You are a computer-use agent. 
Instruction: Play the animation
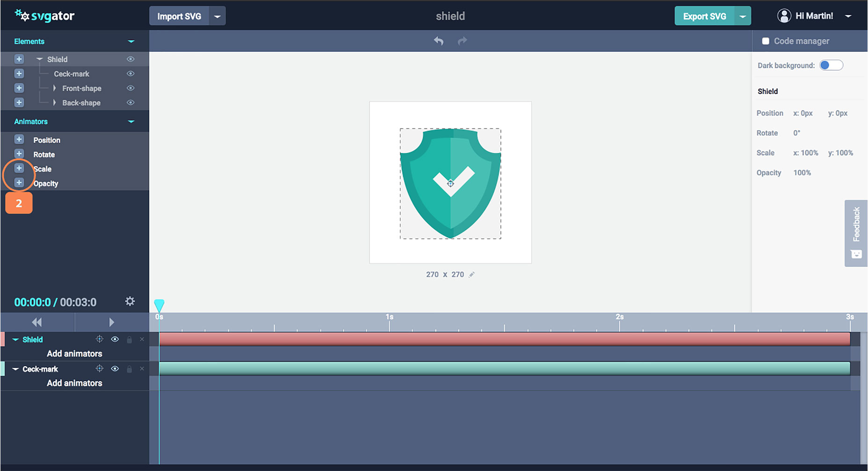pyautogui.click(x=111, y=322)
